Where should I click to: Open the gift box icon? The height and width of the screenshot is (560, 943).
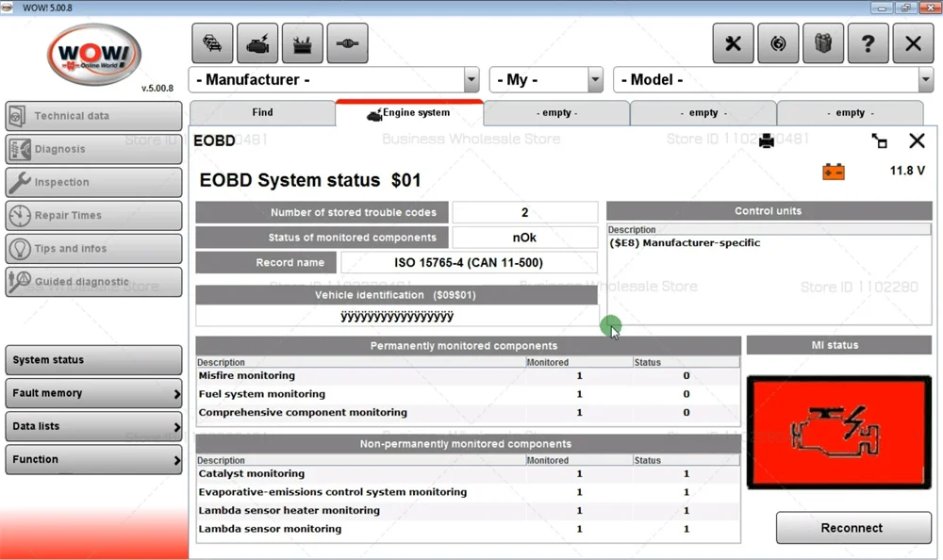click(x=823, y=43)
